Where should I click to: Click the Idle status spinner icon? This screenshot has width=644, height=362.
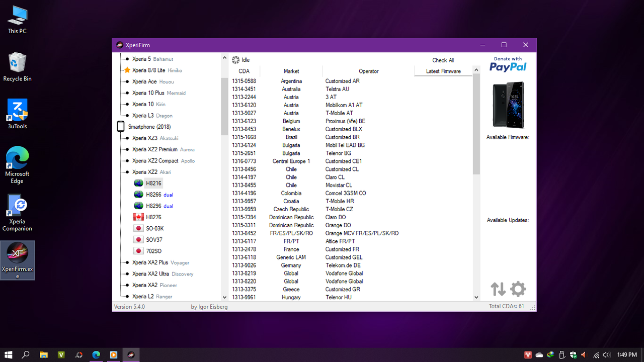[235, 60]
